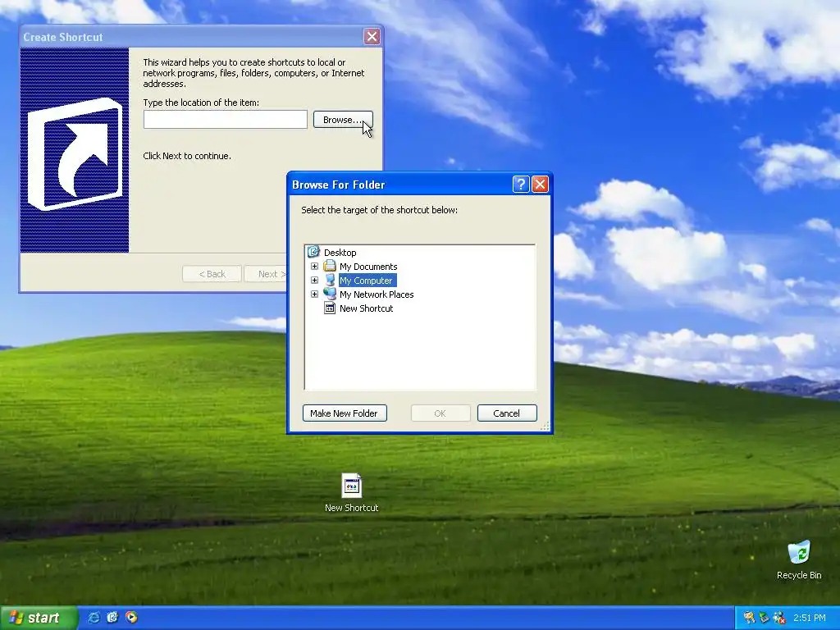The height and width of the screenshot is (630, 840).
Task: Close the Browse For Folder dialog
Action: [540, 185]
